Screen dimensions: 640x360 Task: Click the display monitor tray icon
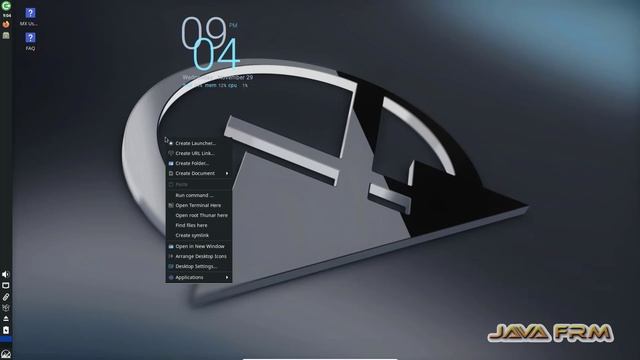point(6,286)
